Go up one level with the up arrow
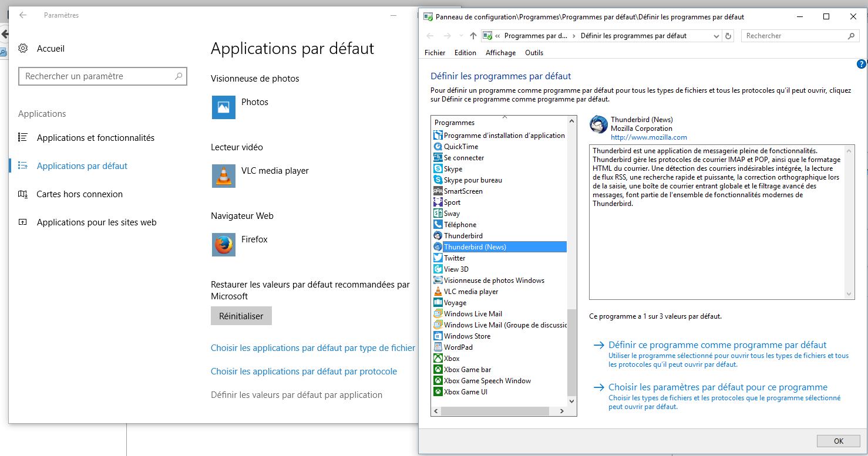 tap(473, 36)
